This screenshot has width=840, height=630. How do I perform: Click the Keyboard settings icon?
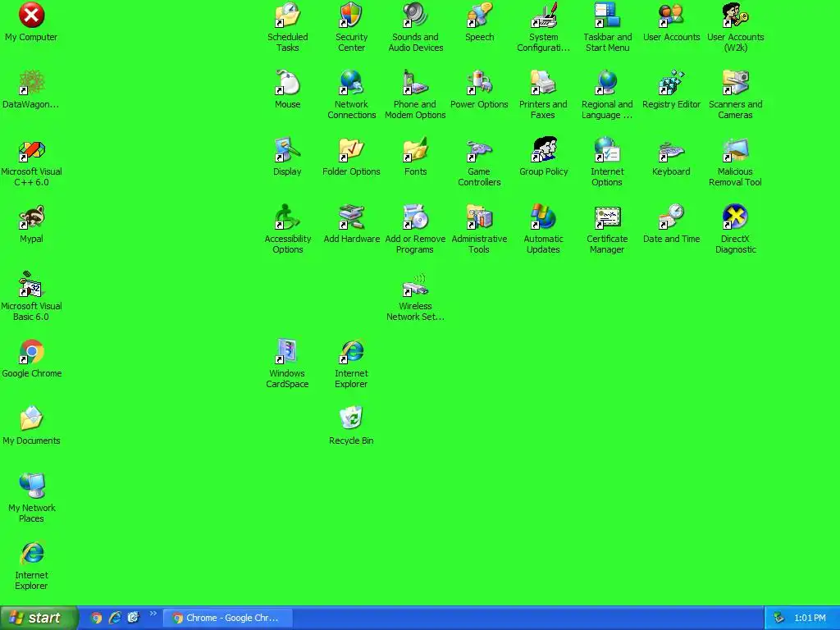coord(671,150)
